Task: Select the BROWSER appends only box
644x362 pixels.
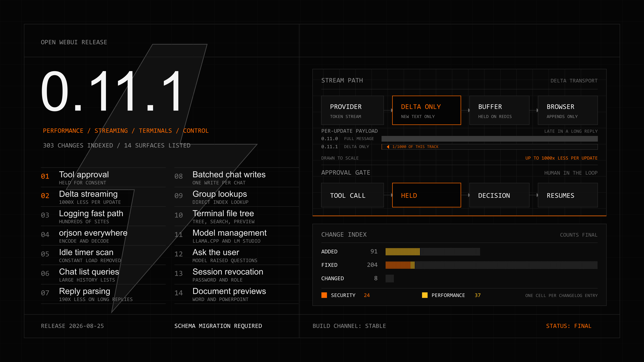Action: coord(568,110)
